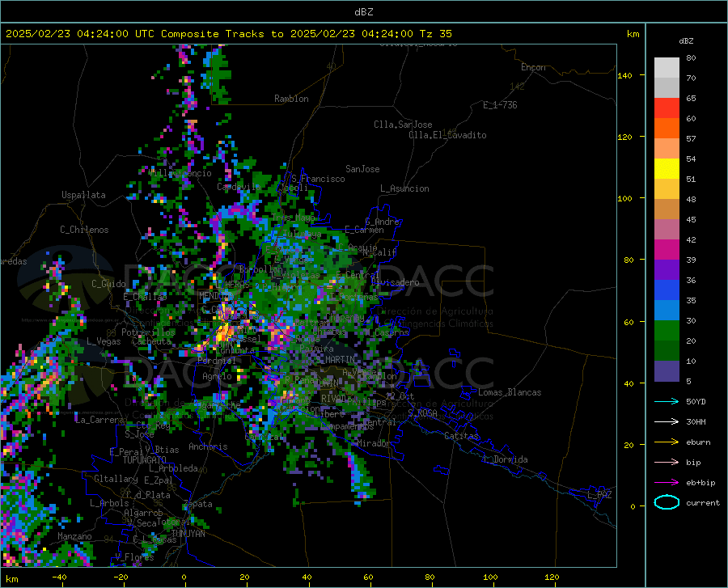This screenshot has width=728, height=588.
Task: Select the magenta 39 dBZ legend swatch
Action: click(667, 250)
